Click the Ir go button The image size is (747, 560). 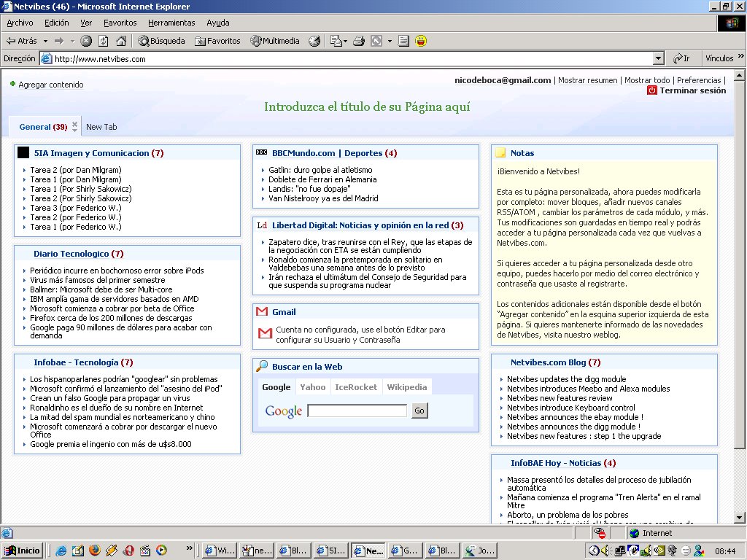682,58
